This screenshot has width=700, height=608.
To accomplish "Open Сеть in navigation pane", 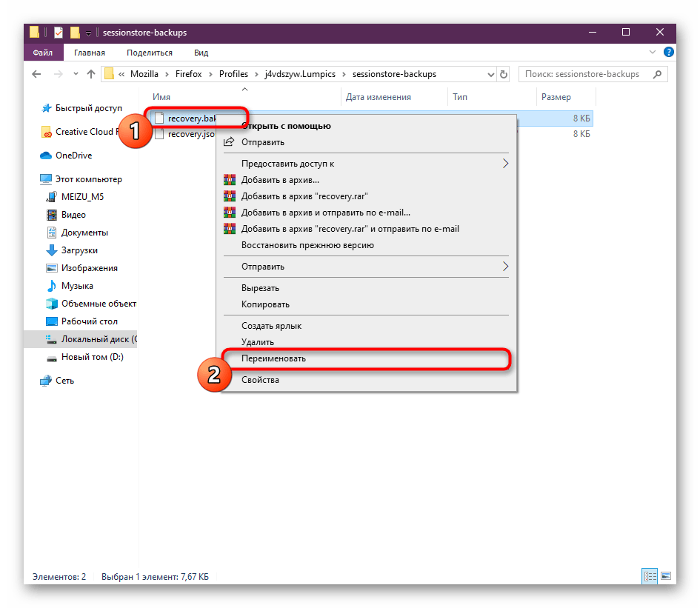I will tap(64, 381).
